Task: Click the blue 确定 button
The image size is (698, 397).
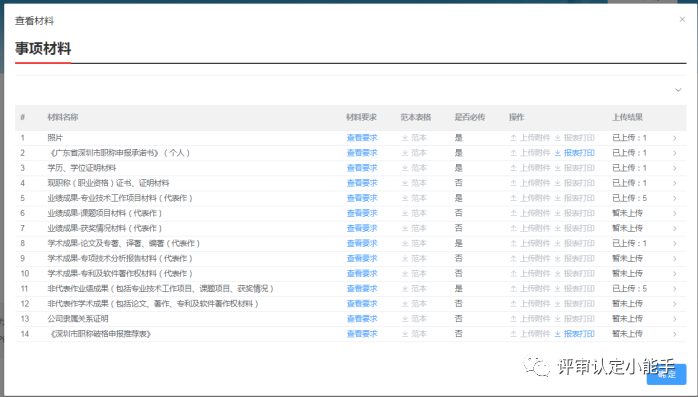Action: (x=666, y=374)
